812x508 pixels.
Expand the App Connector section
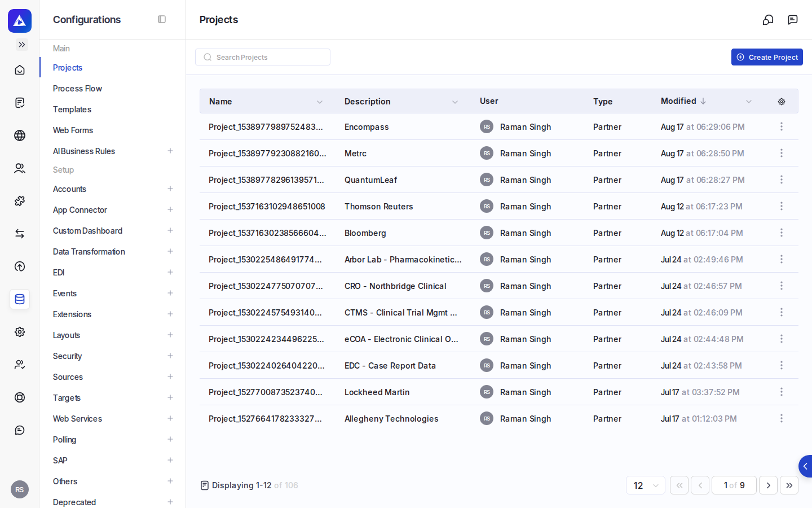tap(170, 209)
